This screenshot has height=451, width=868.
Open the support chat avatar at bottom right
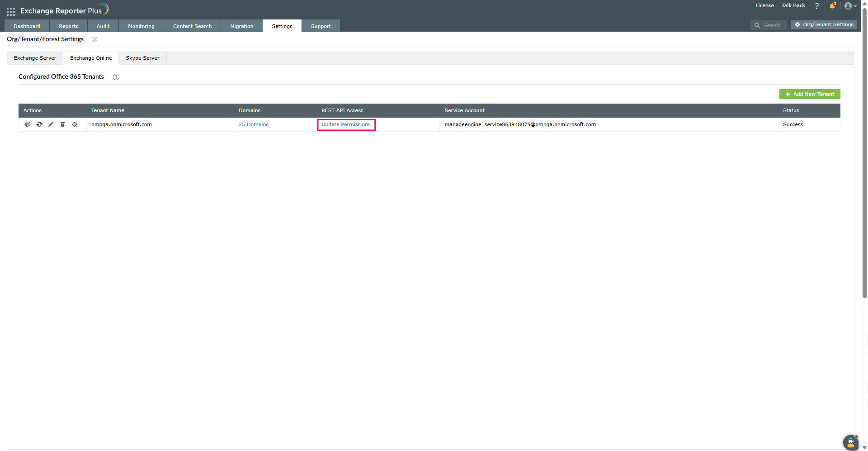point(850,442)
